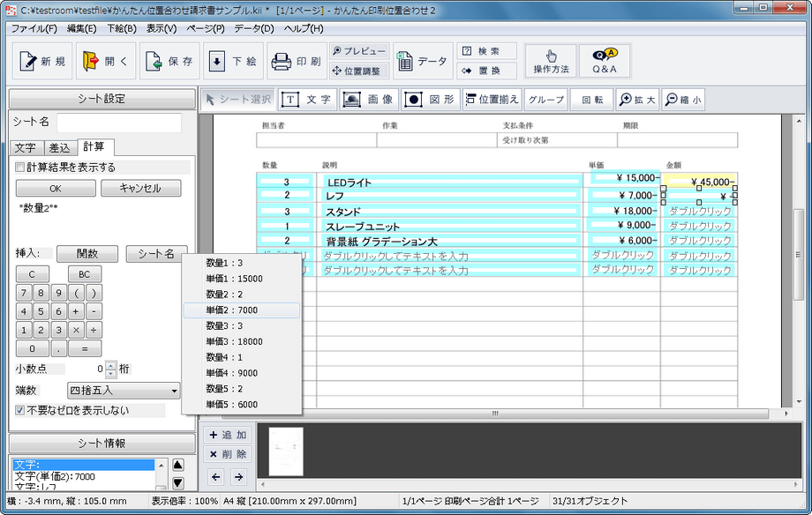Viewport: 812px width, 515px height.
Task: Click calculator C clear button
Action: coord(32,274)
